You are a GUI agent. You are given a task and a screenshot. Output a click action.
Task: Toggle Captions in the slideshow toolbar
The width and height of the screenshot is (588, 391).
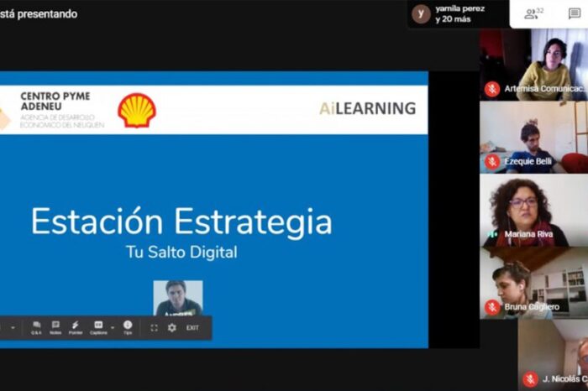click(x=98, y=327)
